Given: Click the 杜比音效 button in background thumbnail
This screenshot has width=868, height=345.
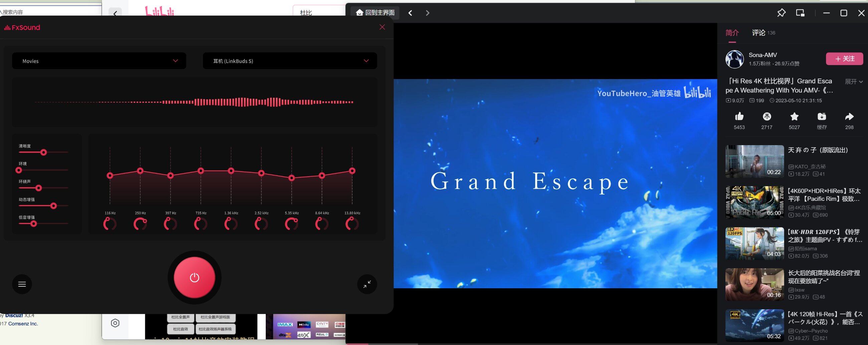Looking at the screenshot, I should pos(181,329).
